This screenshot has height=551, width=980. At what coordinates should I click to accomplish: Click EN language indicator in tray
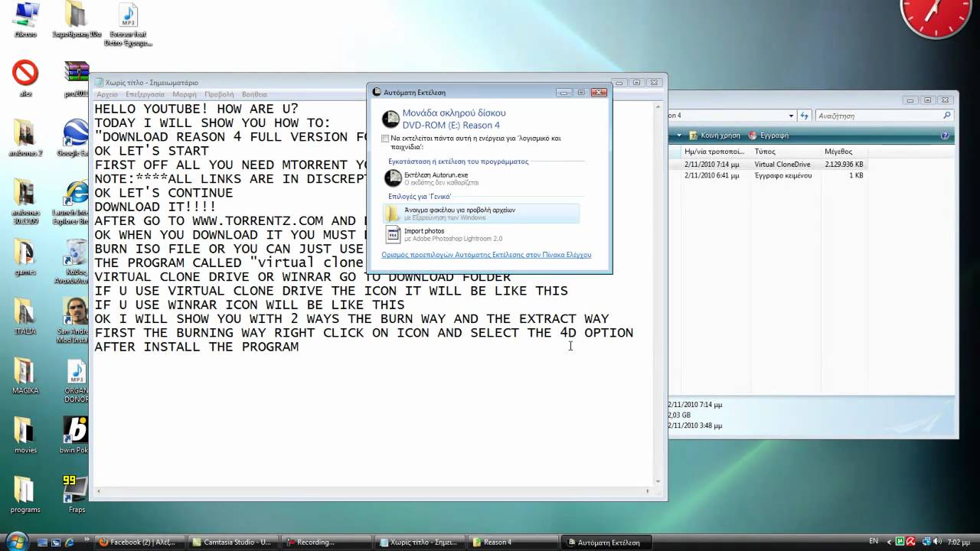click(874, 540)
